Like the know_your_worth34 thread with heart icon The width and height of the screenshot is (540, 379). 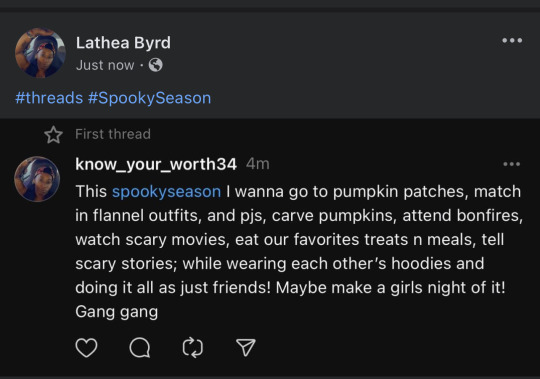pos(86,347)
